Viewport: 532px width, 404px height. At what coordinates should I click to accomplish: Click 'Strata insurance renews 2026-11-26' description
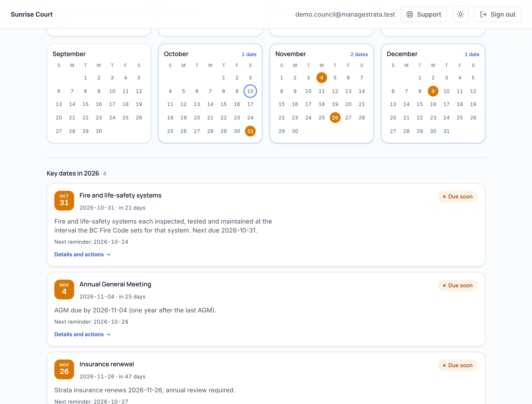click(145, 390)
